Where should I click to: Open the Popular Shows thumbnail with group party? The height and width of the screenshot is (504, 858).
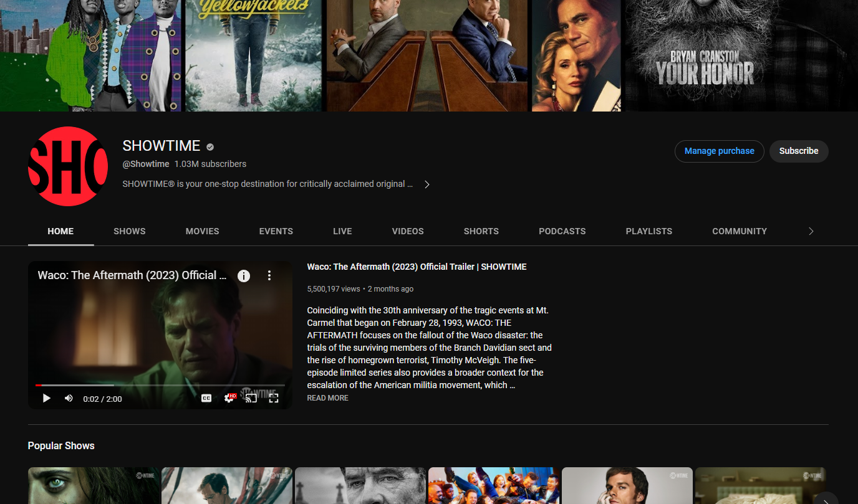click(494, 485)
